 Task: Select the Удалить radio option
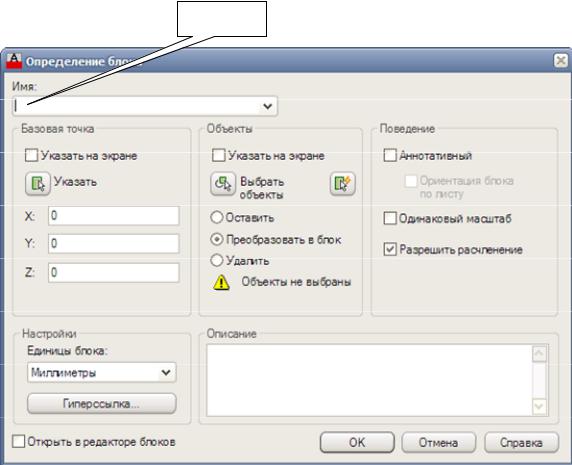click(217, 260)
